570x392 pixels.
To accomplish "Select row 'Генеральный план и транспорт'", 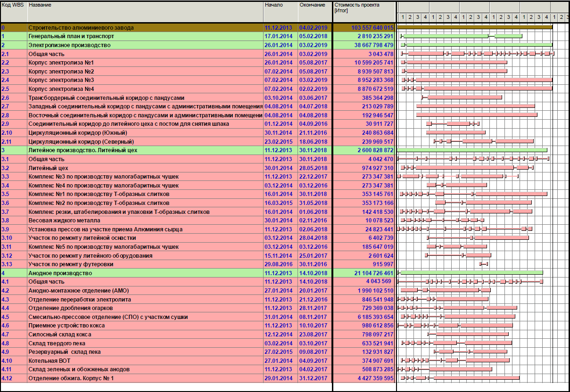I will [198, 36].
